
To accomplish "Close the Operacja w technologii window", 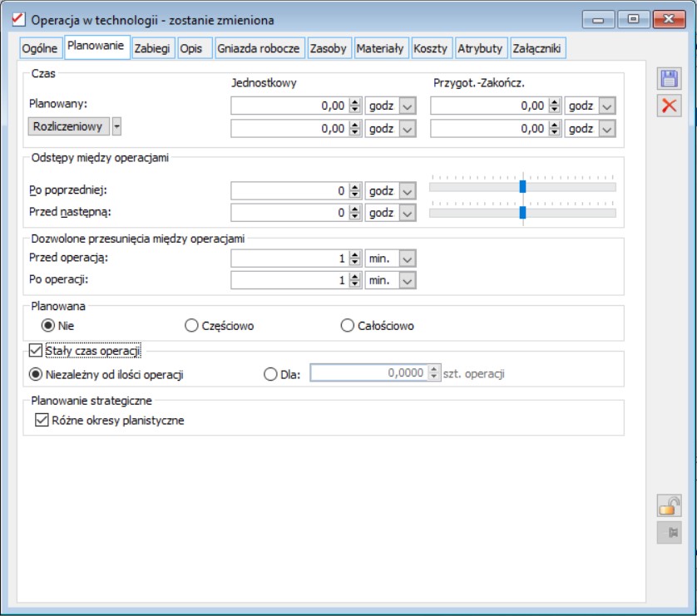I will pyautogui.click(x=669, y=20).
